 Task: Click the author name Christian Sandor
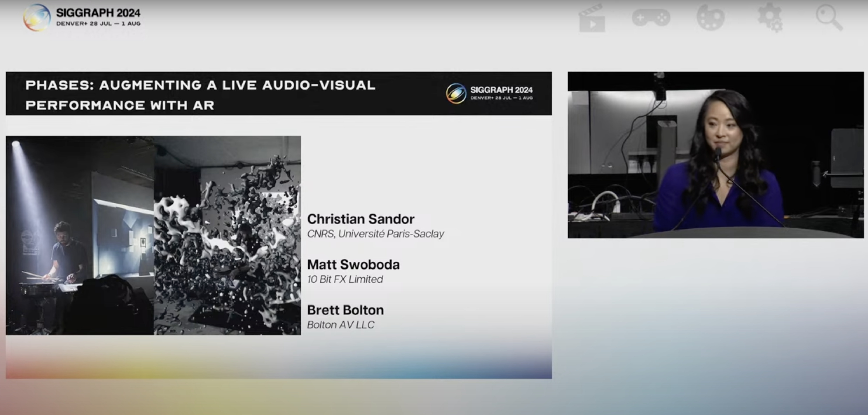361,219
